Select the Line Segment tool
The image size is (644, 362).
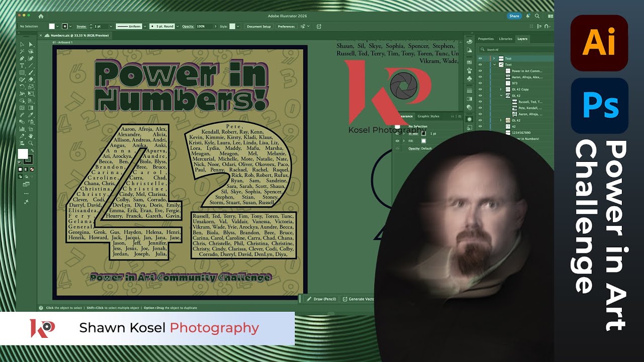coord(31,65)
